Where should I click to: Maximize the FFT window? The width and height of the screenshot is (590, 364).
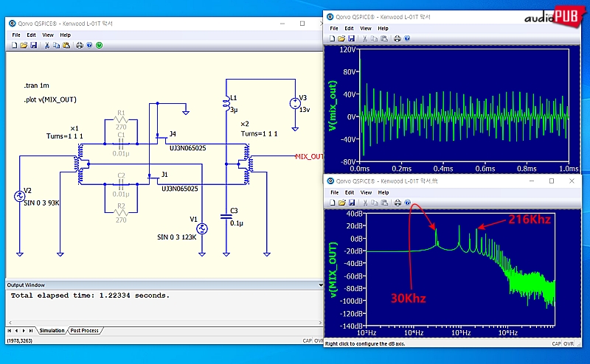pos(552,181)
